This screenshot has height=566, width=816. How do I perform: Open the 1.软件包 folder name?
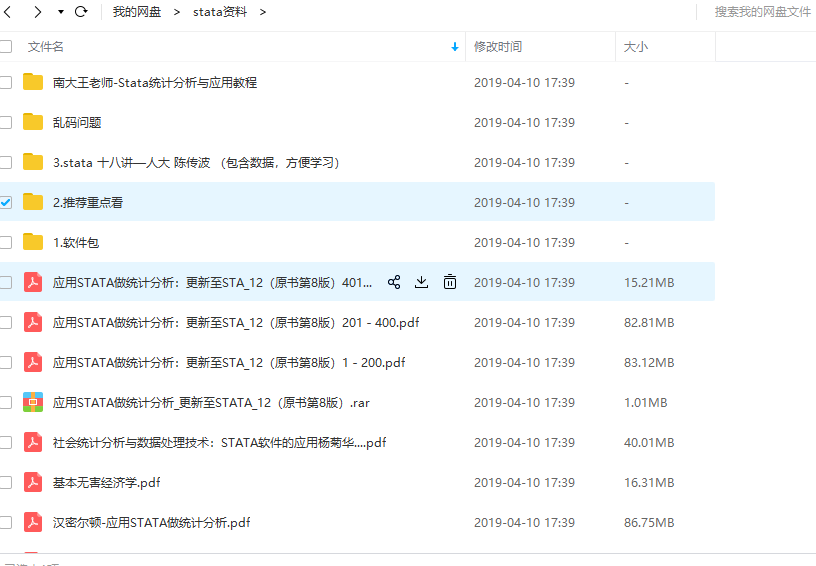pos(76,243)
